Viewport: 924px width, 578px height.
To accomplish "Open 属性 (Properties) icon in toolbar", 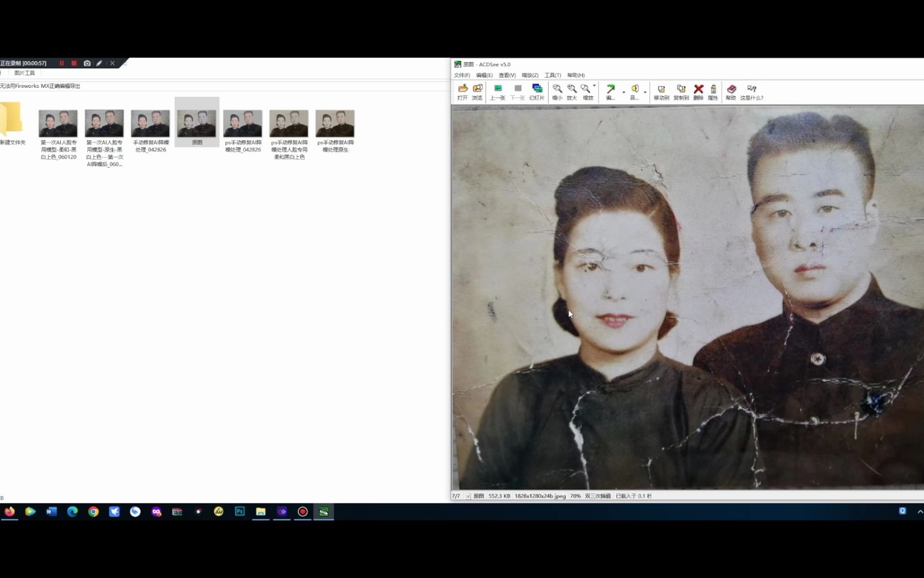I will coord(713,92).
